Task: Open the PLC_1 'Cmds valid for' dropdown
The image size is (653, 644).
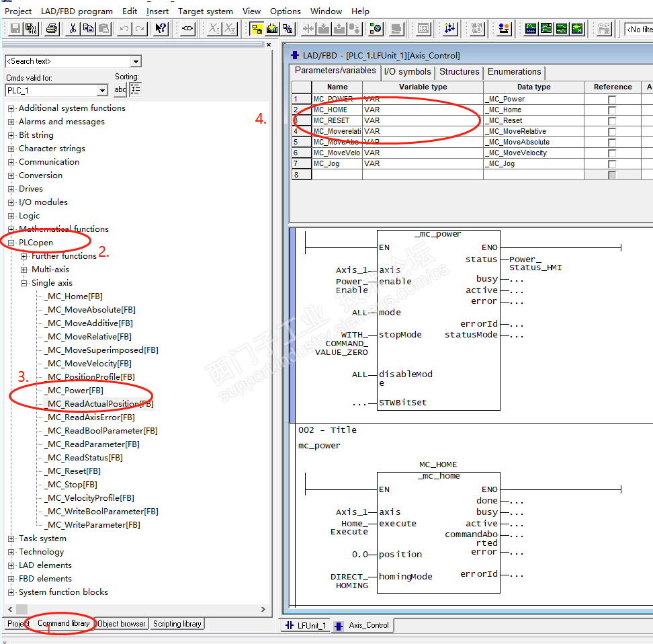Action: pos(102,91)
